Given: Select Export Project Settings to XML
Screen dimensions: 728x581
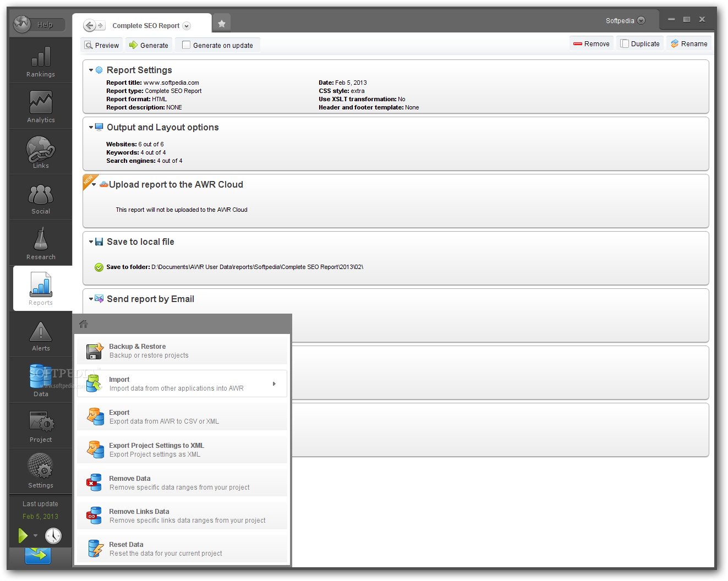Looking at the screenshot, I should click(182, 450).
